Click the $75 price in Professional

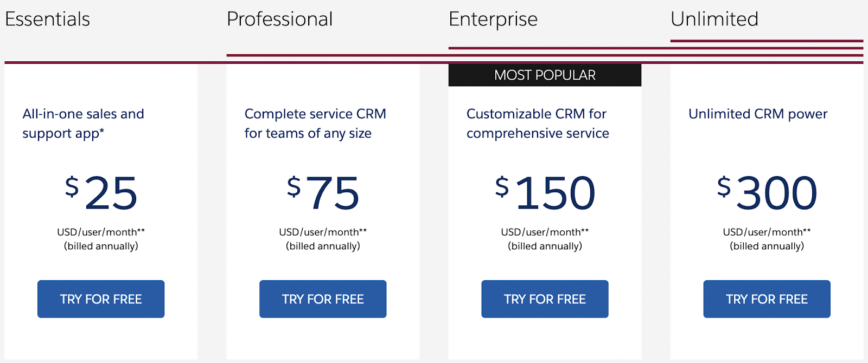pyautogui.click(x=323, y=193)
